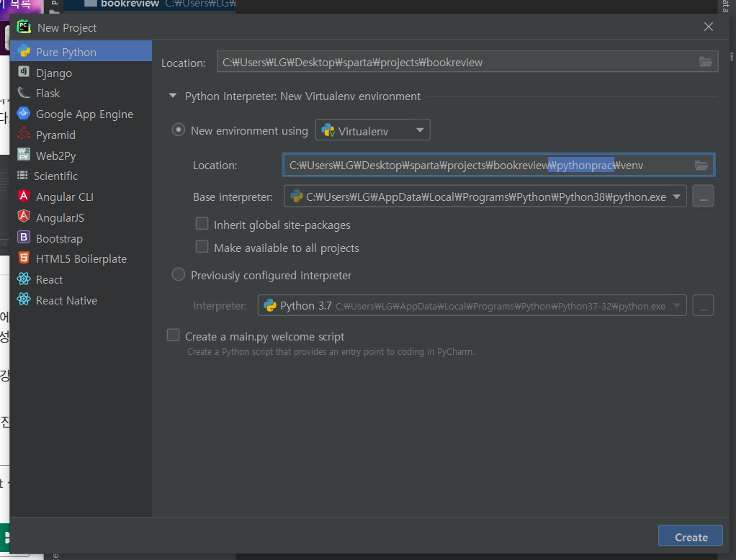Choose HTML5 Boilerplate project type
736x560 pixels.
[81, 259]
